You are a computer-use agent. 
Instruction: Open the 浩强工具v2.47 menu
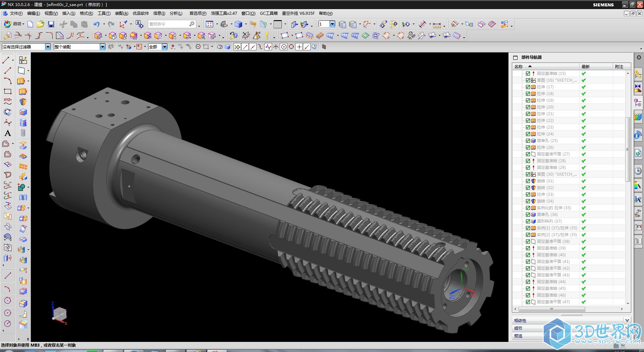224,13
